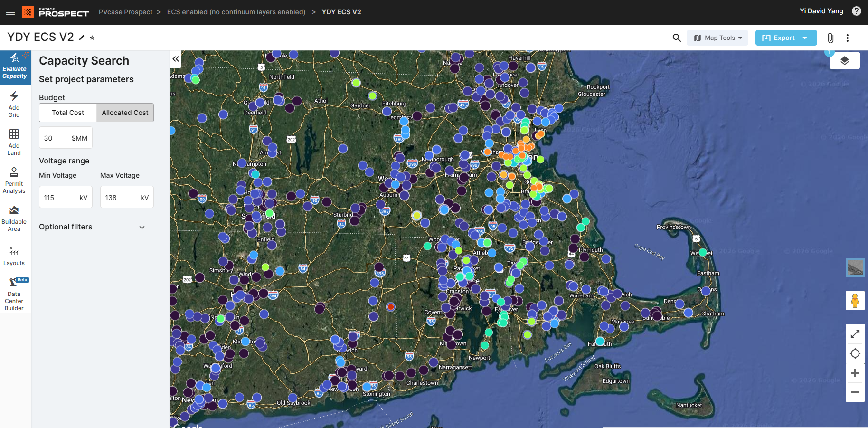The image size is (868, 428).
Task: Select the Total Cost budget option
Action: tap(68, 113)
